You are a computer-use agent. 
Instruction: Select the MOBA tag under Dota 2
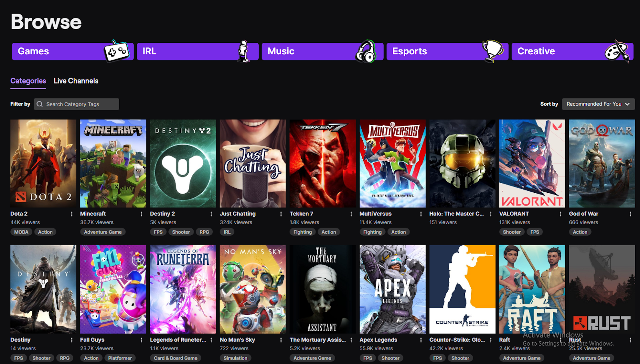(x=21, y=232)
